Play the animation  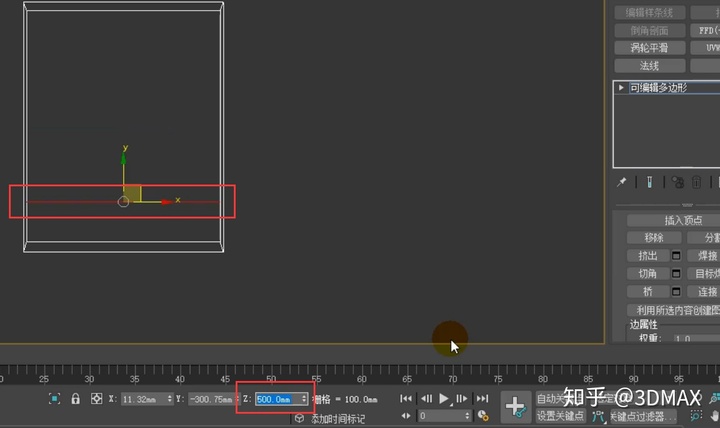click(x=444, y=399)
